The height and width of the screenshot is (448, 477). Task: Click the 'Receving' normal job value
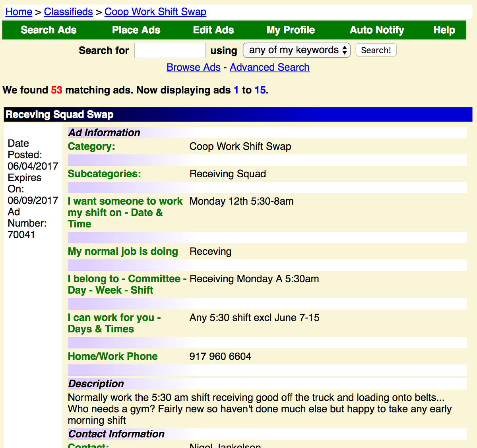[210, 251]
